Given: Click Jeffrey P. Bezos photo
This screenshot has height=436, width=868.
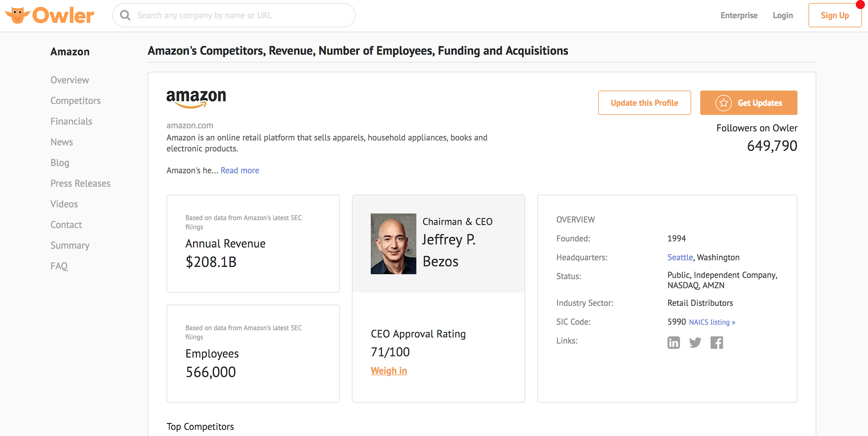Looking at the screenshot, I should (x=393, y=244).
